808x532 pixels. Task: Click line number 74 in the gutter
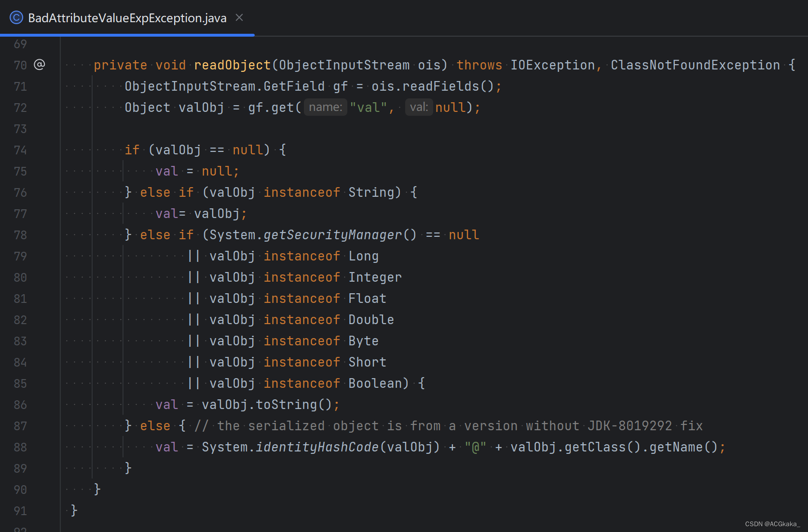(20, 150)
